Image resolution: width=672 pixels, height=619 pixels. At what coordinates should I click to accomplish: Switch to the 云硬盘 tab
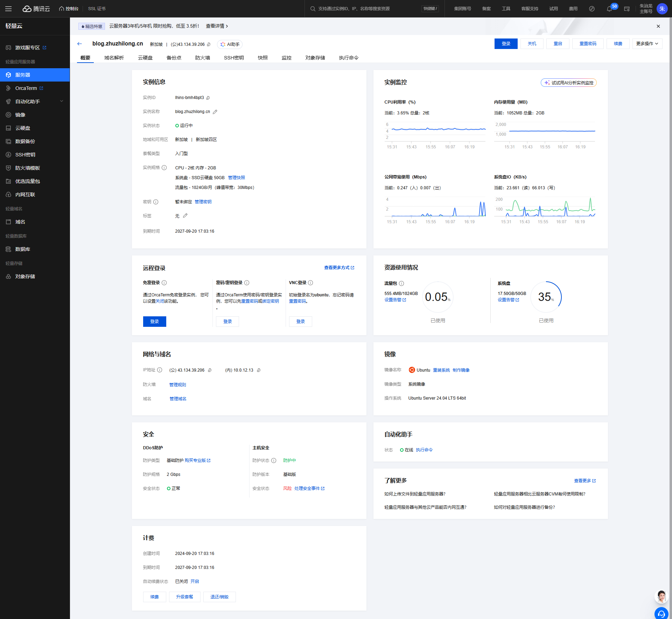[x=145, y=58]
